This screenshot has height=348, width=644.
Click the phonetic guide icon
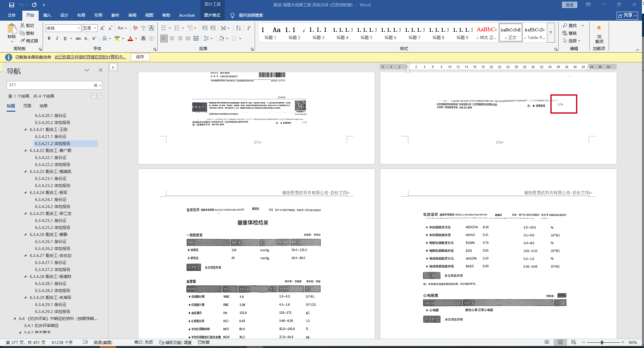143,28
